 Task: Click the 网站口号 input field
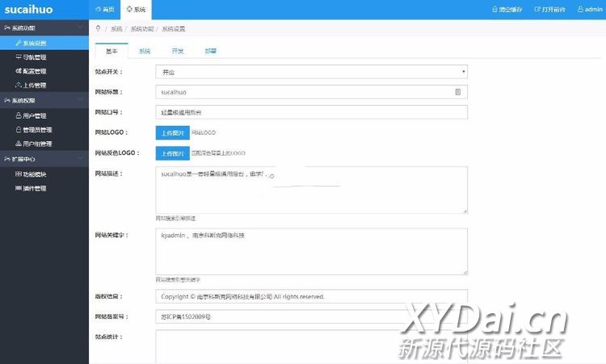tap(312, 112)
